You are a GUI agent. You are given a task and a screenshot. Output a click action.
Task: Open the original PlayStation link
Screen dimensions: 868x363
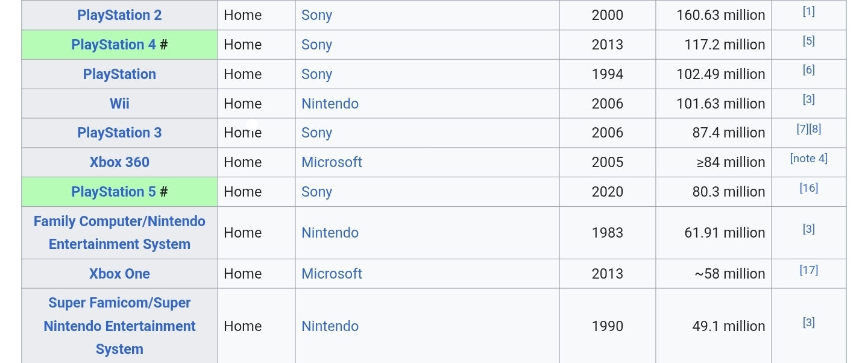[x=119, y=74]
